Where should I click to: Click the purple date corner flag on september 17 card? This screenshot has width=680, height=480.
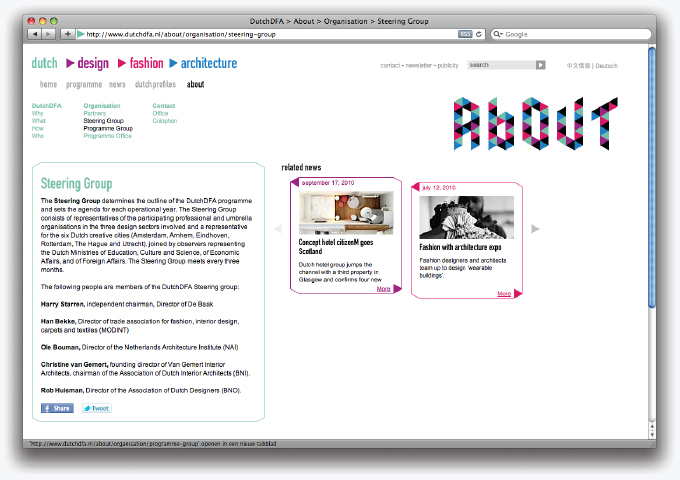click(x=295, y=183)
